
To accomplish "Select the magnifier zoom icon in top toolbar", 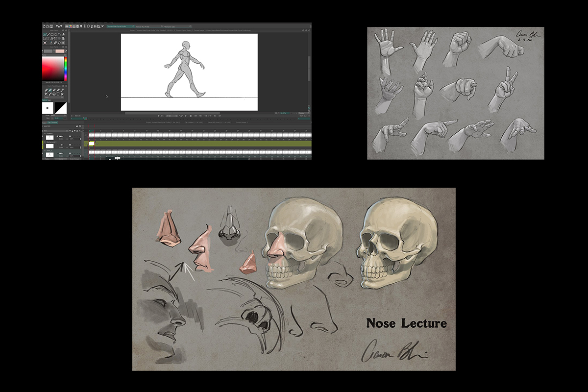I will pos(88,26).
